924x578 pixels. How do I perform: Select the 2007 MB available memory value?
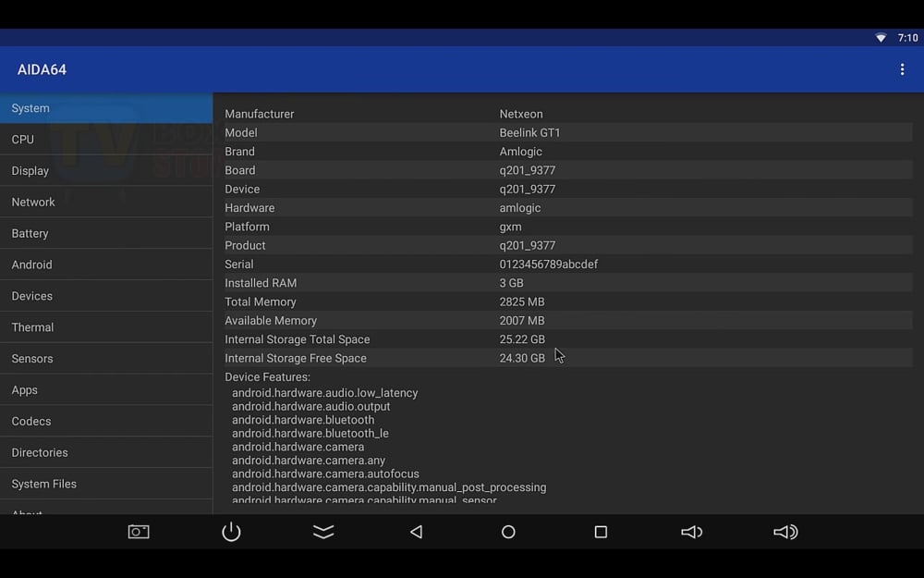[522, 321]
